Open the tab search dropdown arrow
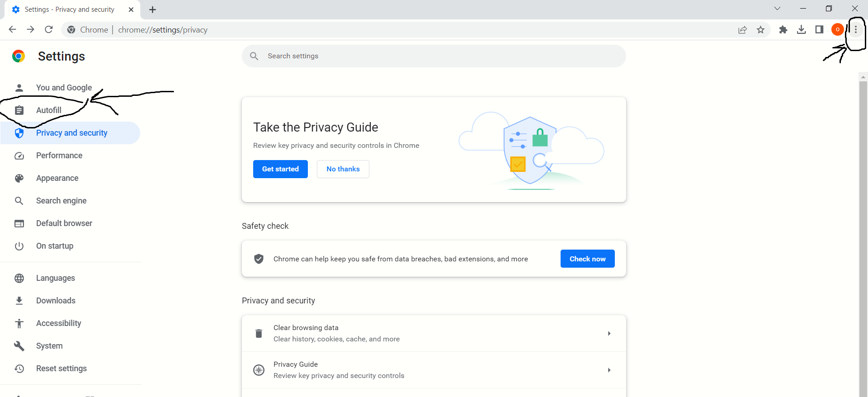 tap(777, 9)
